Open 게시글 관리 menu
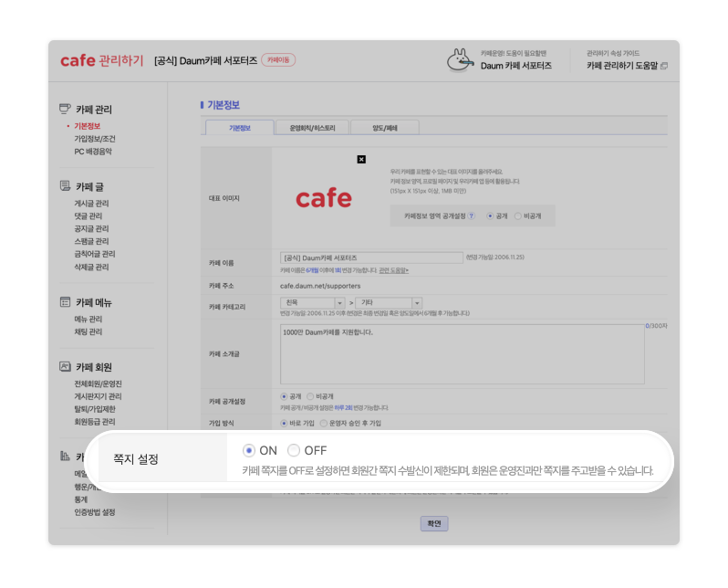The width and height of the screenshot is (728, 588). pyautogui.click(x=91, y=203)
